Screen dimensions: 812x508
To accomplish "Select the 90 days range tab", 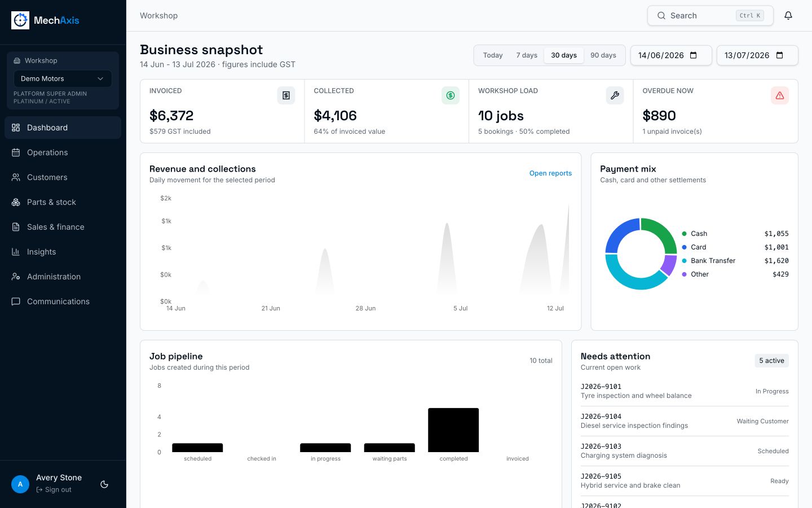I will [603, 55].
